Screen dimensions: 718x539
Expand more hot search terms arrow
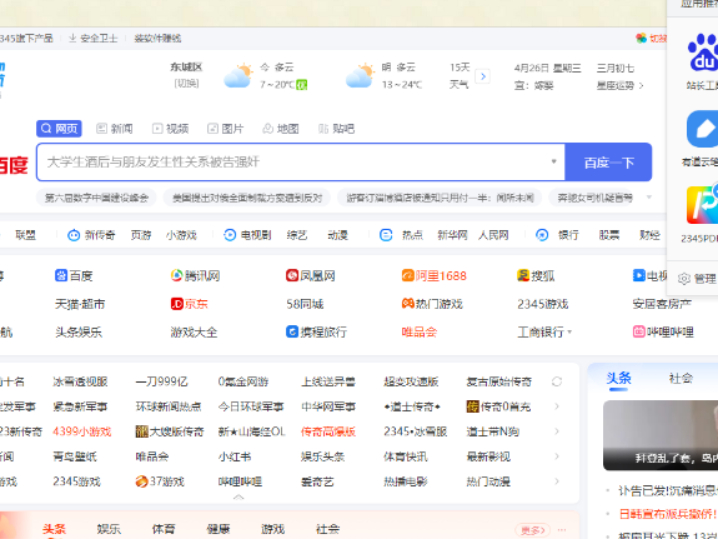(x=649, y=197)
